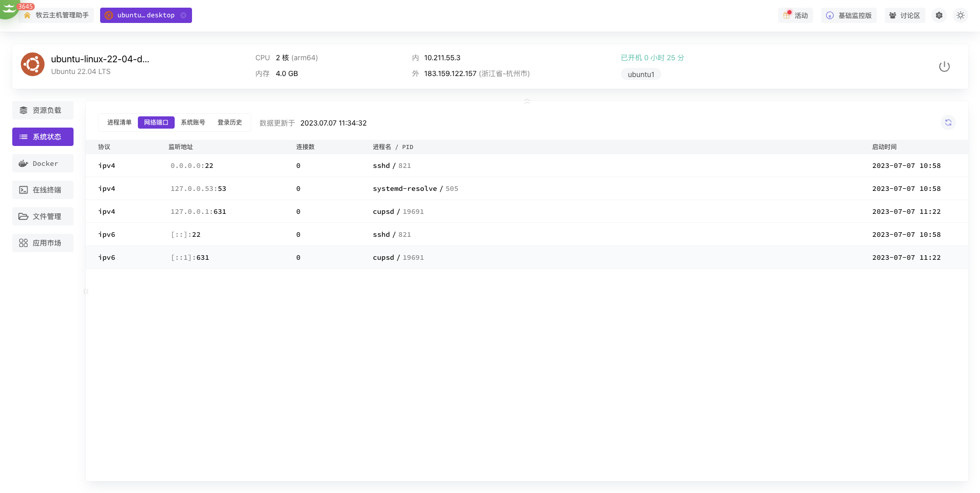The image size is (980, 493).
Task: Click the data update time 2023.07.07 11:34:32
Action: [x=333, y=123]
